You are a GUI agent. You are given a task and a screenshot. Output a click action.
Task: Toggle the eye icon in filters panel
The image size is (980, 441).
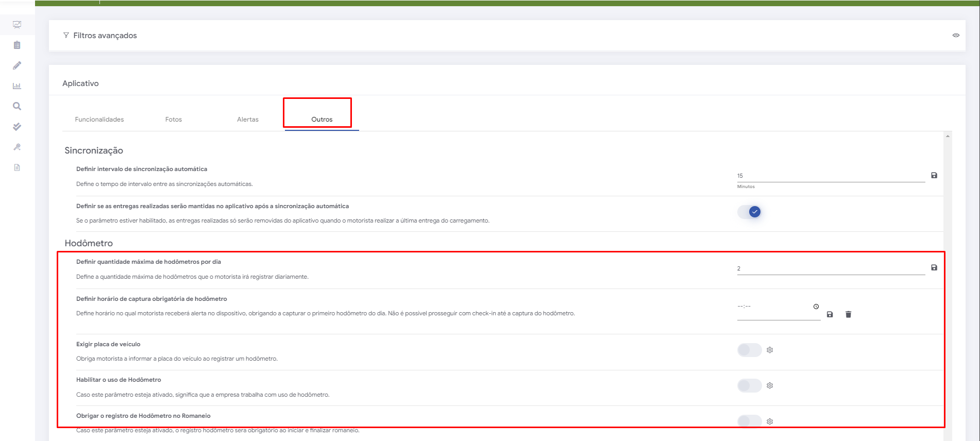pos(956,35)
